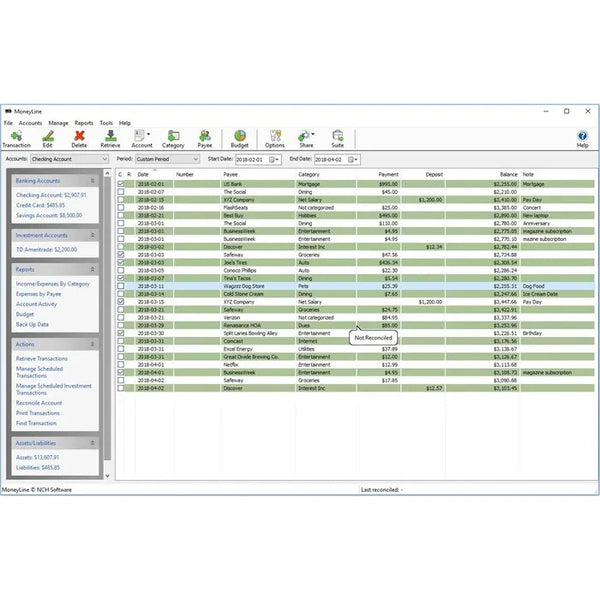
Task: Toggle cleared checkbox for Joe's Tires row
Action: point(121,262)
